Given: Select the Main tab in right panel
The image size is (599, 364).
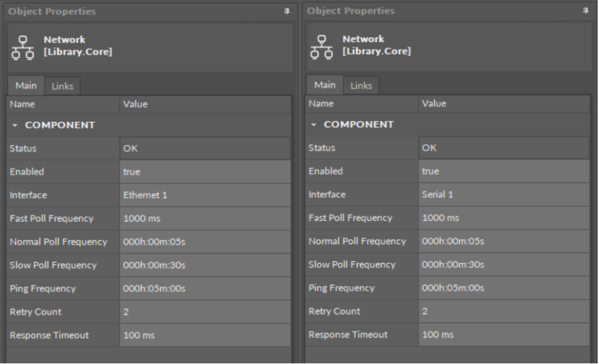Looking at the screenshot, I should point(325,85).
